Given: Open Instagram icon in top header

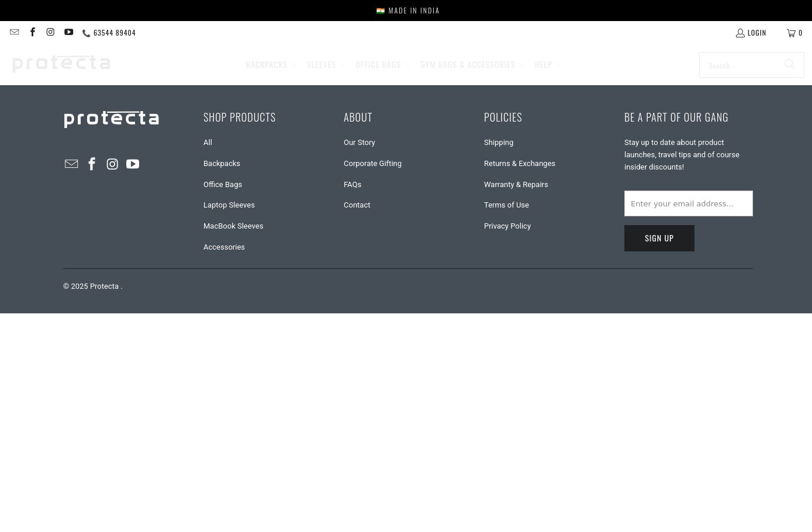Looking at the screenshot, I should click(50, 33).
